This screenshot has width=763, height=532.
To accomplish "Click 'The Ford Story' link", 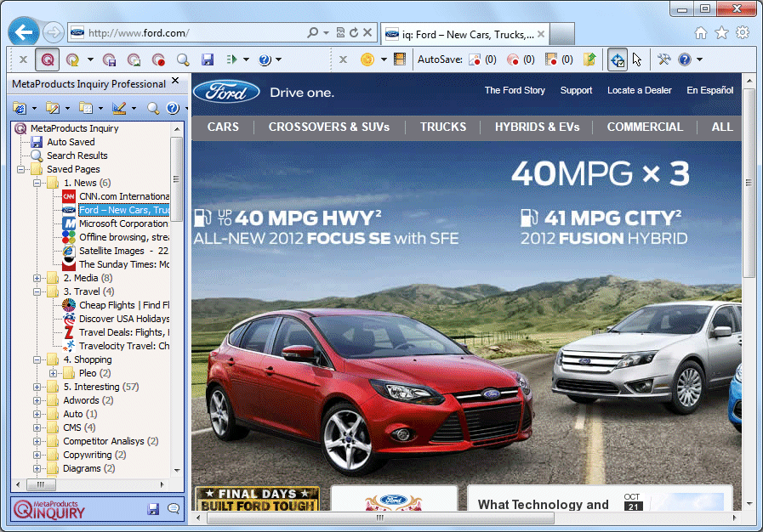I will [515, 90].
